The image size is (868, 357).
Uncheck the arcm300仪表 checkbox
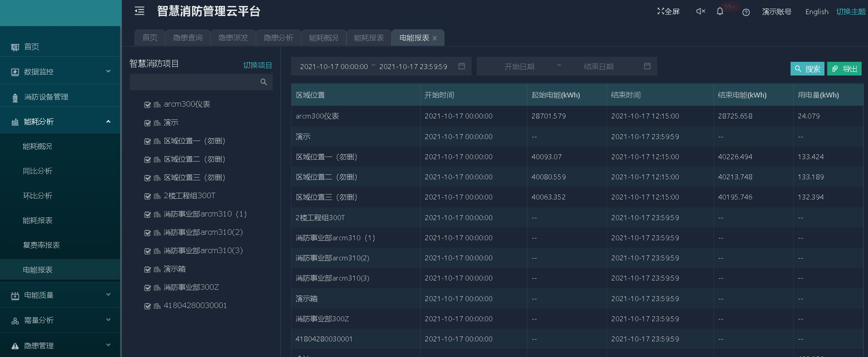point(148,105)
